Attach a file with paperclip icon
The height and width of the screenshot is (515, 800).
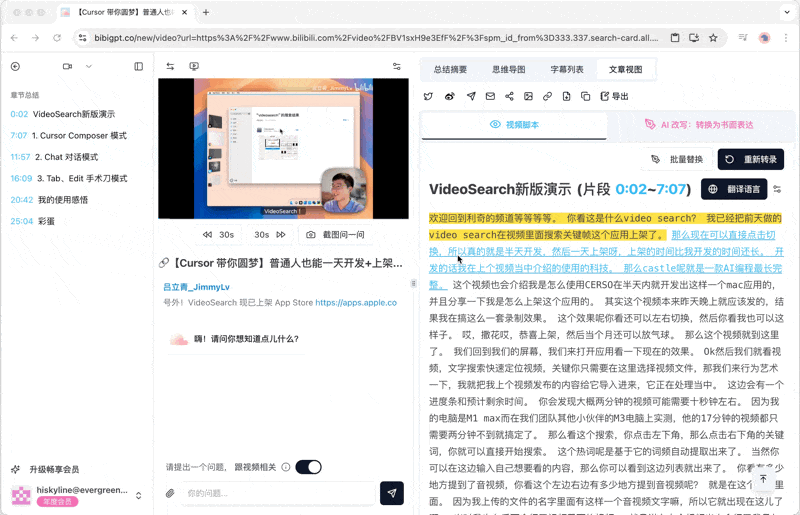pos(170,493)
